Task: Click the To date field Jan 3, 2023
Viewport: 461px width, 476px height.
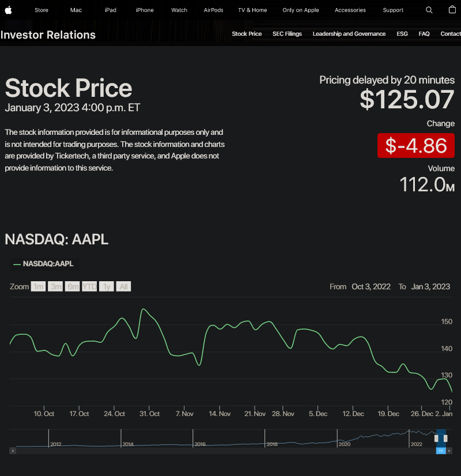Action: [x=430, y=286]
